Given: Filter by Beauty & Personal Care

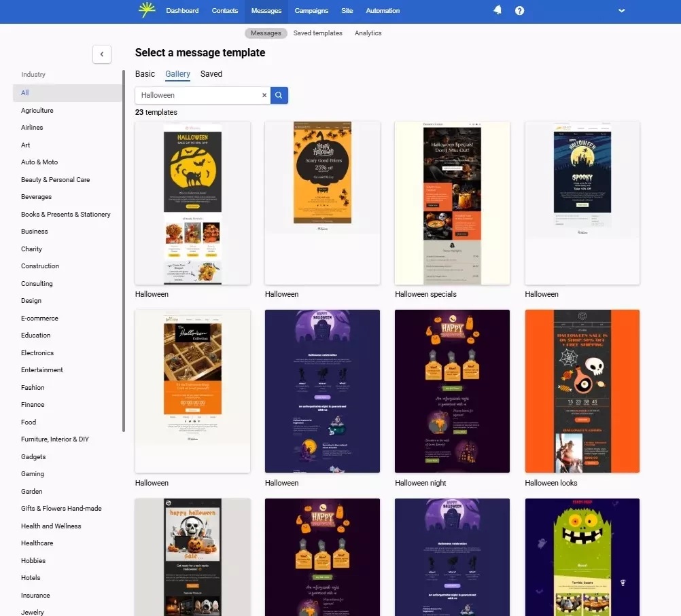Looking at the screenshot, I should tap(55, 179).
